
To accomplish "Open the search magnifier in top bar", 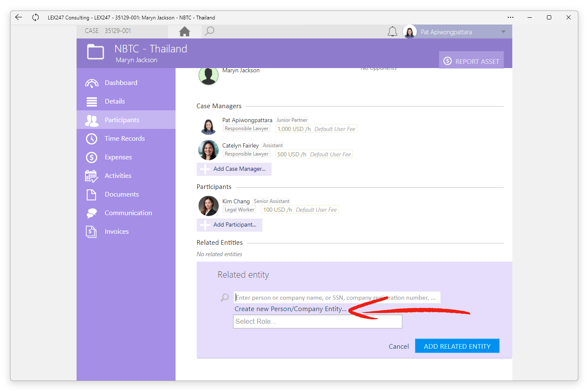I will tap(209, 31).
